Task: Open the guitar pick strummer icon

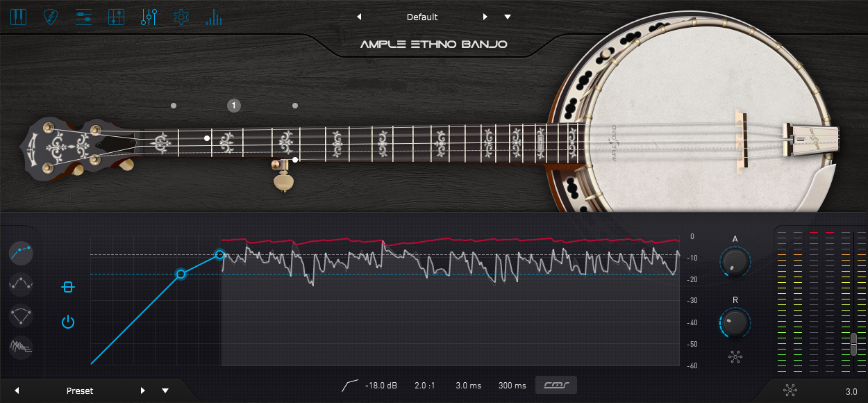Action: 51,17
